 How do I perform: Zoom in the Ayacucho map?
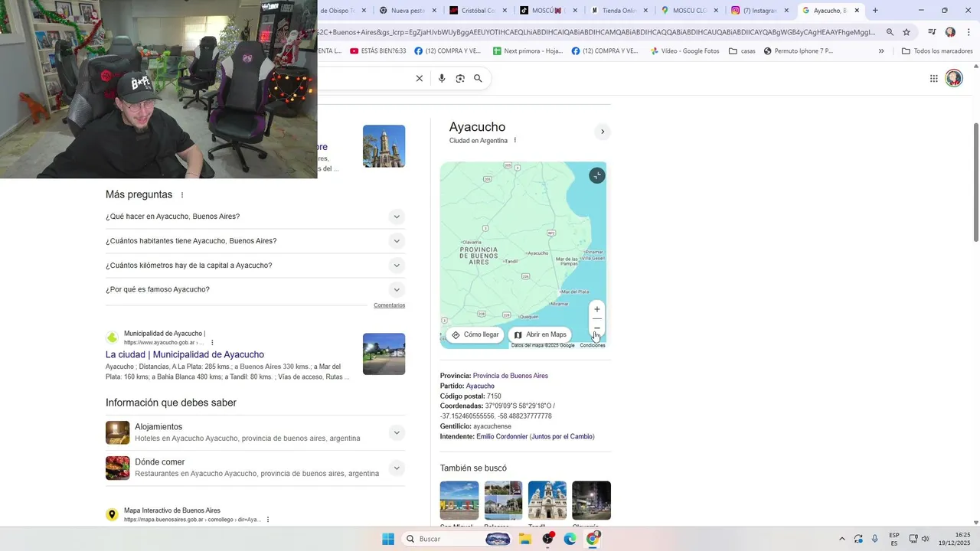coord(597,309)
